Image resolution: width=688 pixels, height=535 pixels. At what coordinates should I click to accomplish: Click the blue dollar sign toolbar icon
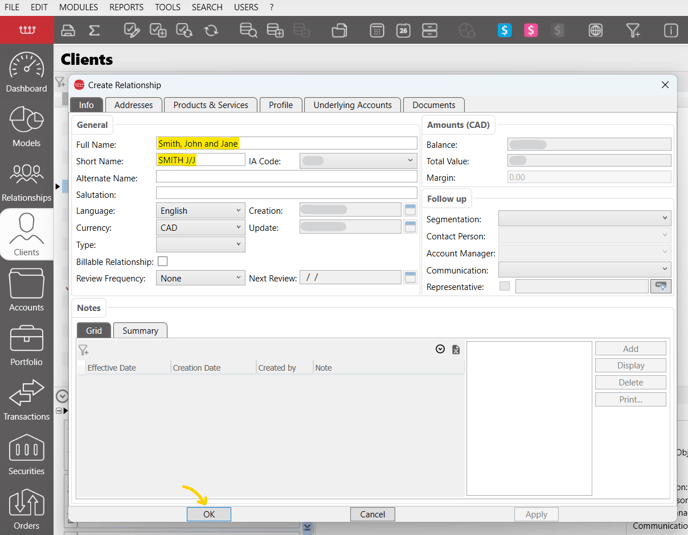(504, 31)
